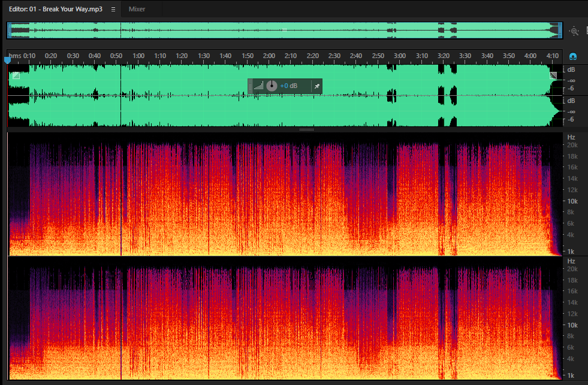Click the hms time format label

coord(15,56)
